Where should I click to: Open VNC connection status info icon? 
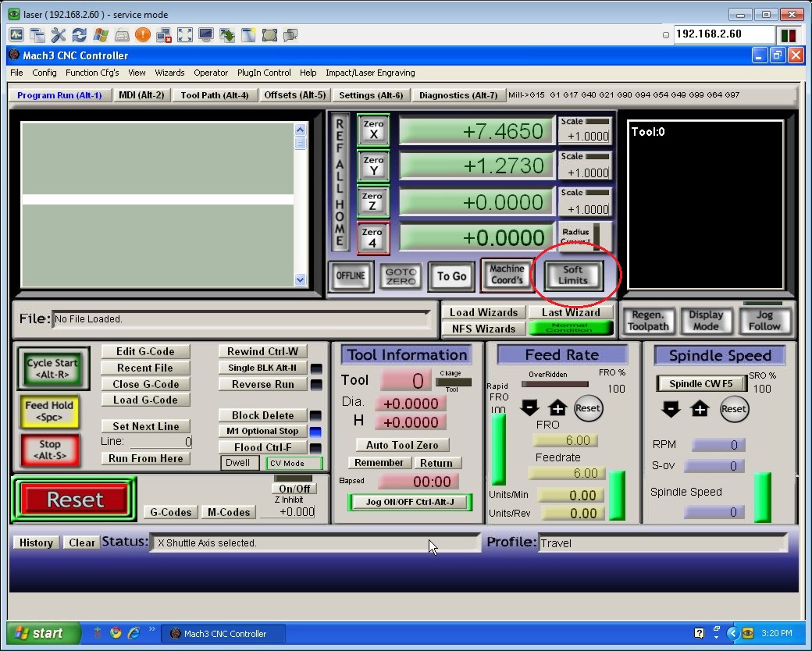(16, 34)
